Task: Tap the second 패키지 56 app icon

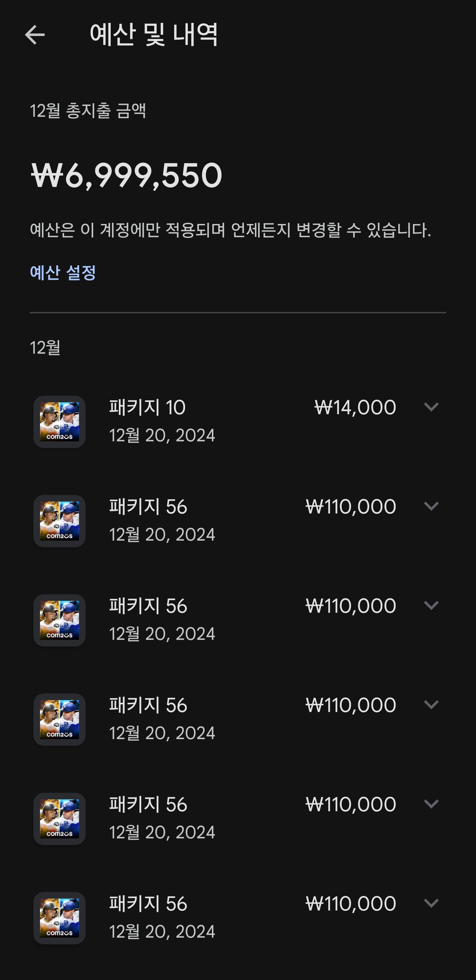Action: click(59, 620)
